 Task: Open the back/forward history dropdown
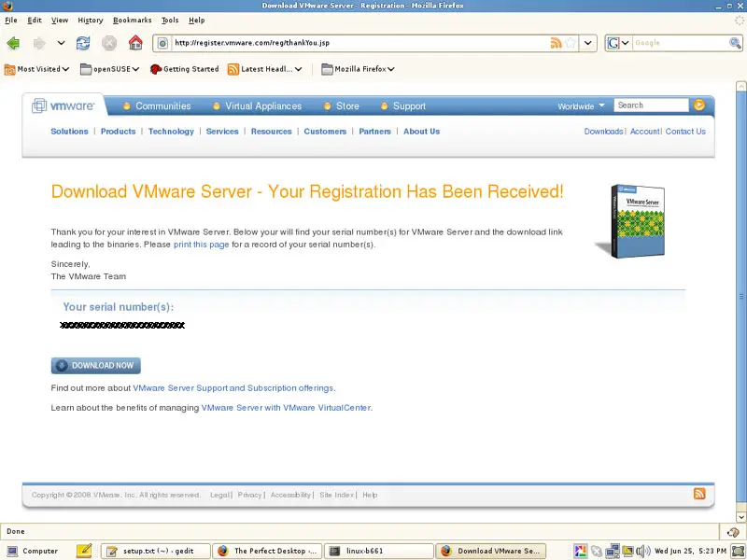coord(61,43)
